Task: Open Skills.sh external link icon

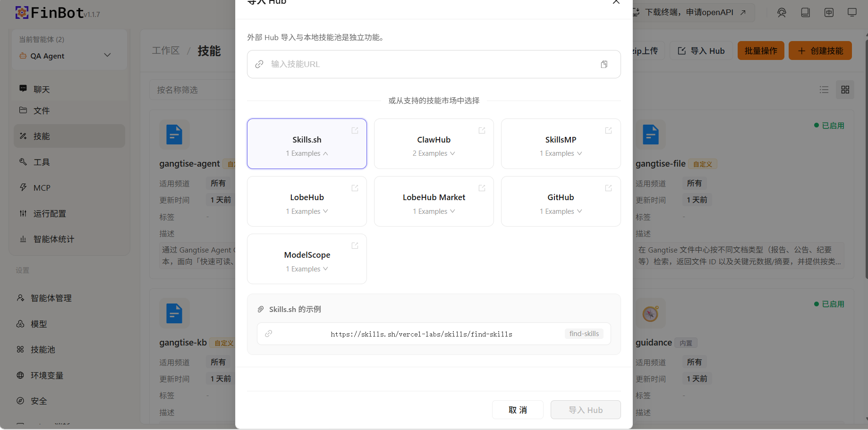Action: coord(355,130)
